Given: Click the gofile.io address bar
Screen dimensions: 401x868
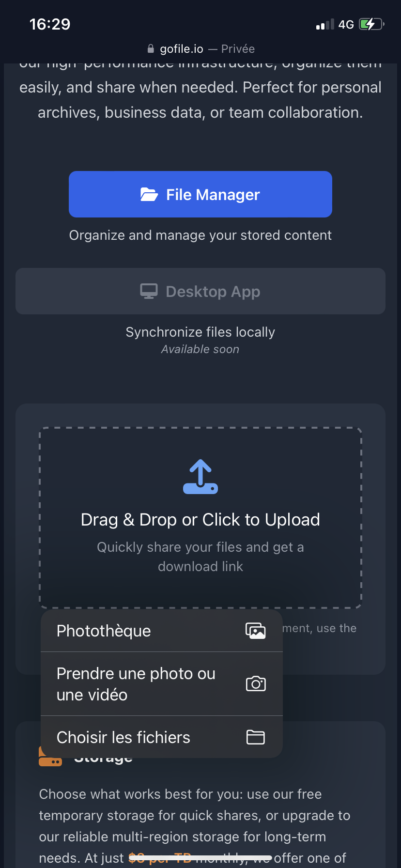Looking at the screenshot, I should [x=200, y=49].
